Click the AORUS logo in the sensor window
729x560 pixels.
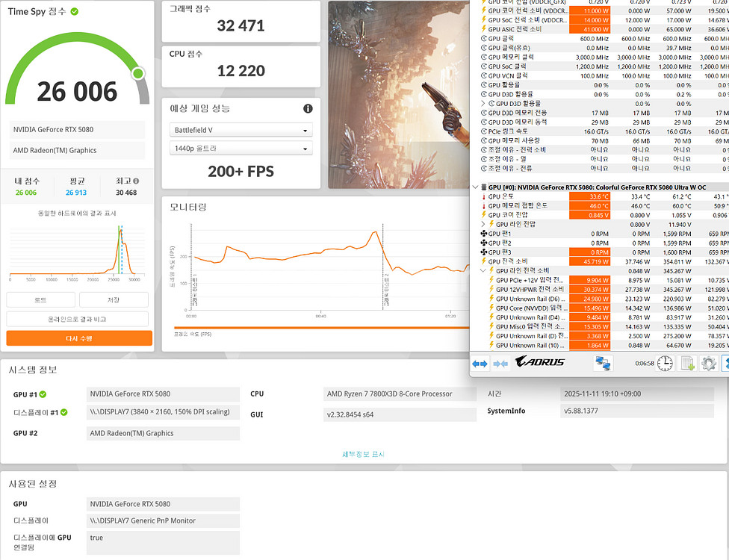[x=540, y=362]
